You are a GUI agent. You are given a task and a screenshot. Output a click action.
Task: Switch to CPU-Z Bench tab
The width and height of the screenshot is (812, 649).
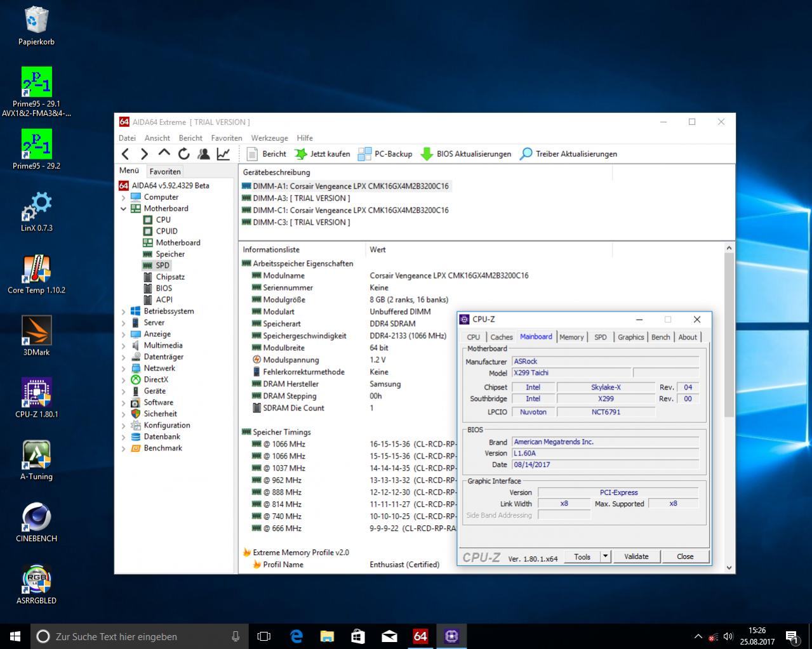click(660, 337)
